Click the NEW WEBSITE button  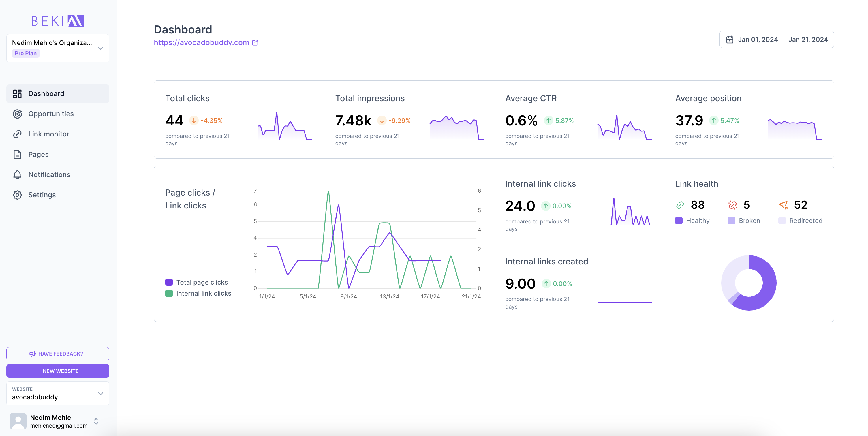[58, 371]
